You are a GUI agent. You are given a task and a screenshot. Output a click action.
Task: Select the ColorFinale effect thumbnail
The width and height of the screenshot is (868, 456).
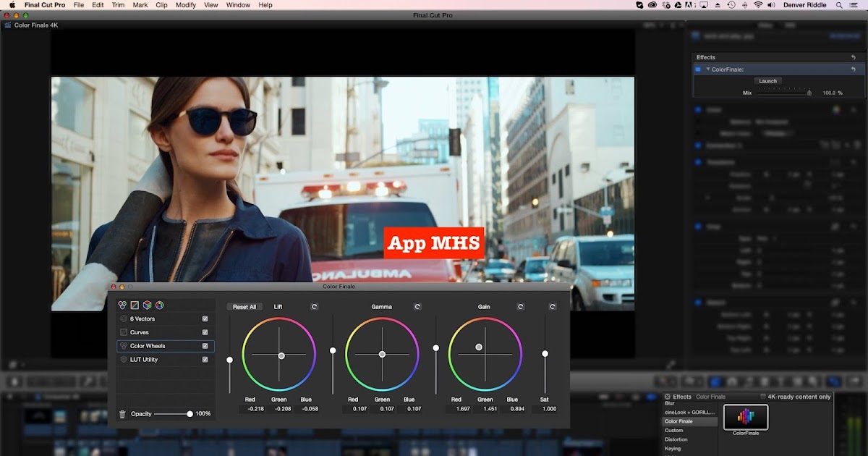[x=746, y=417]
